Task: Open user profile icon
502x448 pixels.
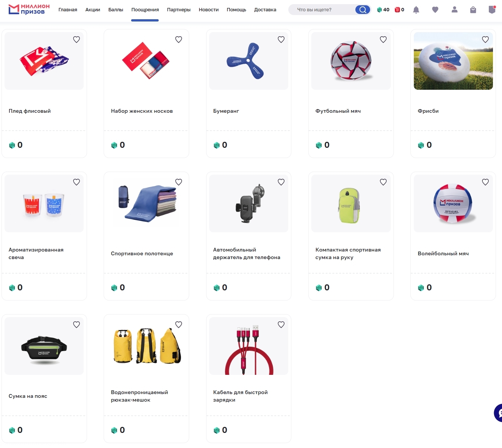Action: click(x=455, y=10)
